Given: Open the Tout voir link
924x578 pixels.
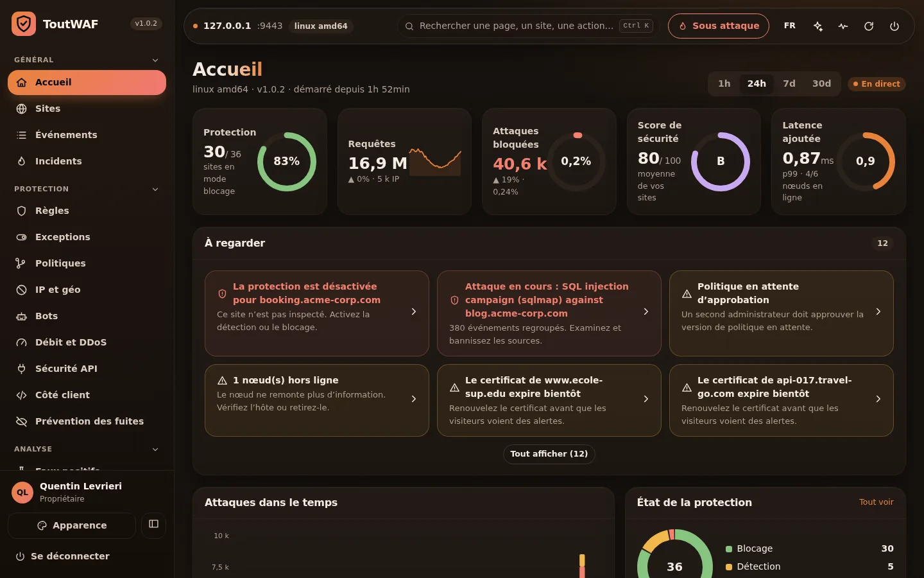Looking at the screenshot, I should (877, 502).
